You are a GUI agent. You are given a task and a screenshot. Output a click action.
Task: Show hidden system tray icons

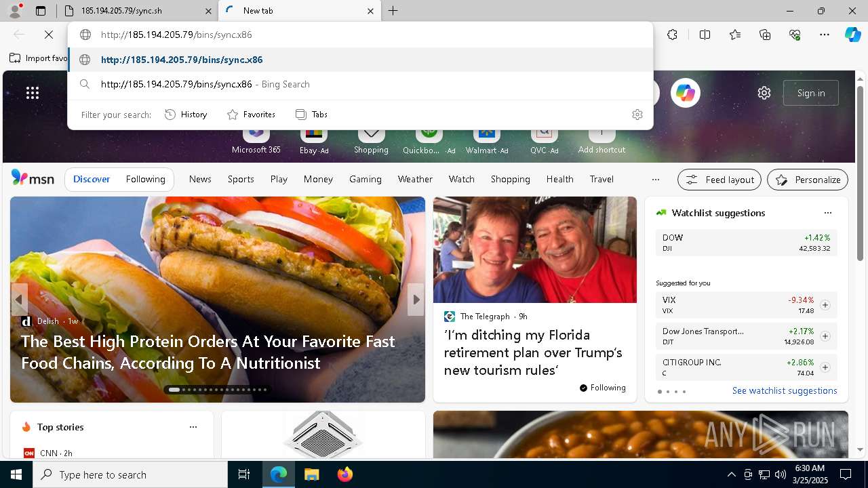(x=731, y=474)
